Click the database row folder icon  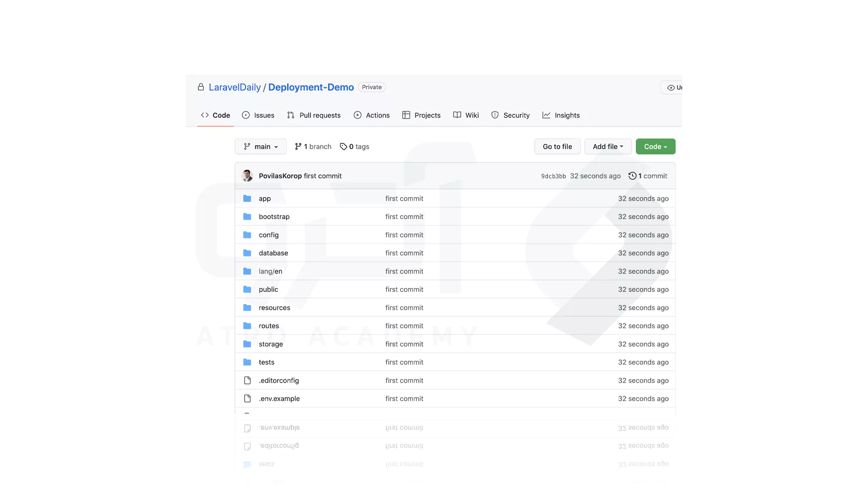coord(247,253)
